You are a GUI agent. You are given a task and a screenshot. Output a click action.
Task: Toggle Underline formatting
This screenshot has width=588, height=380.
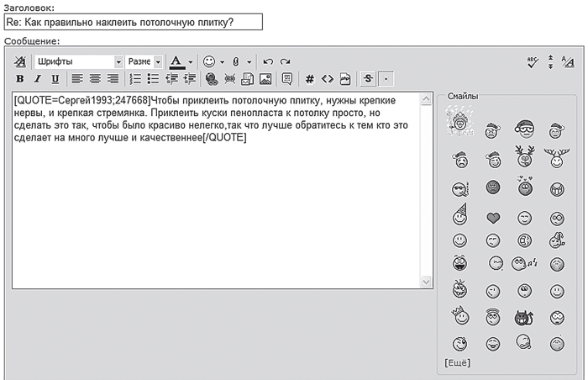pos(55,79)
